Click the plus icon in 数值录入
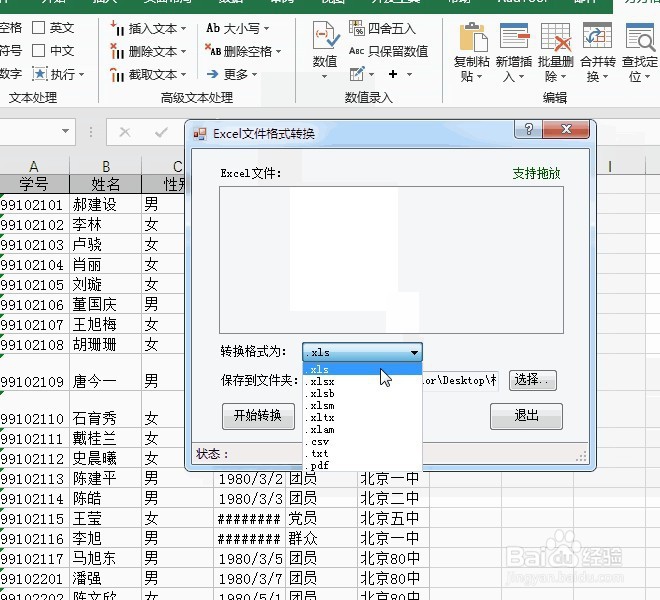Image resolution: width=660 pixels, height=600 pixels. (393, 74)
